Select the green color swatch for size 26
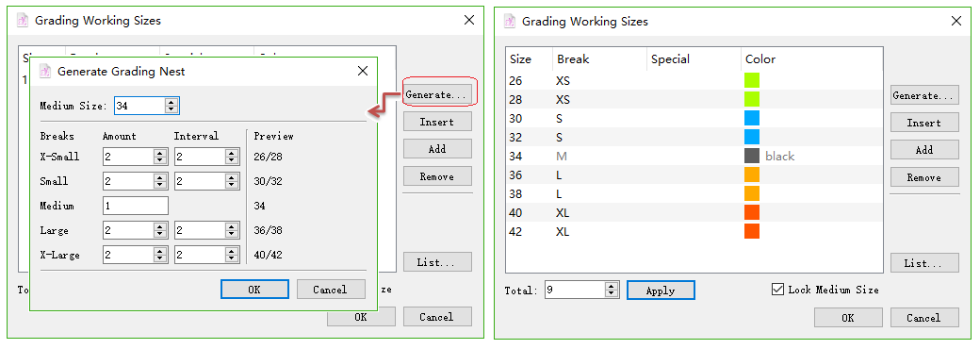 pos(752,81)
